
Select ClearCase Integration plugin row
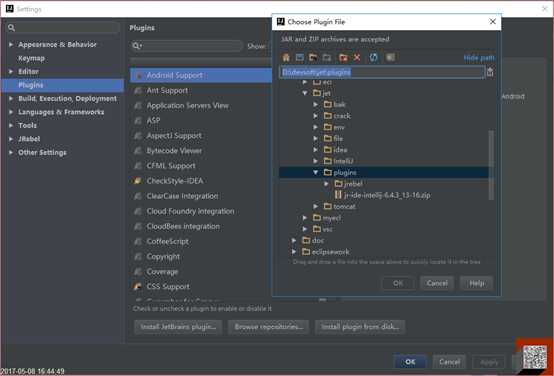coord(201,196)
